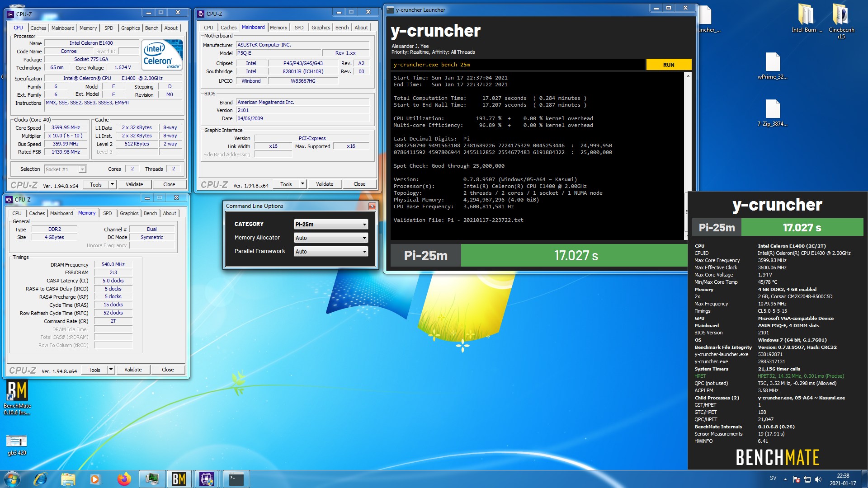Open the console window taskbar item

pos(236,479)
